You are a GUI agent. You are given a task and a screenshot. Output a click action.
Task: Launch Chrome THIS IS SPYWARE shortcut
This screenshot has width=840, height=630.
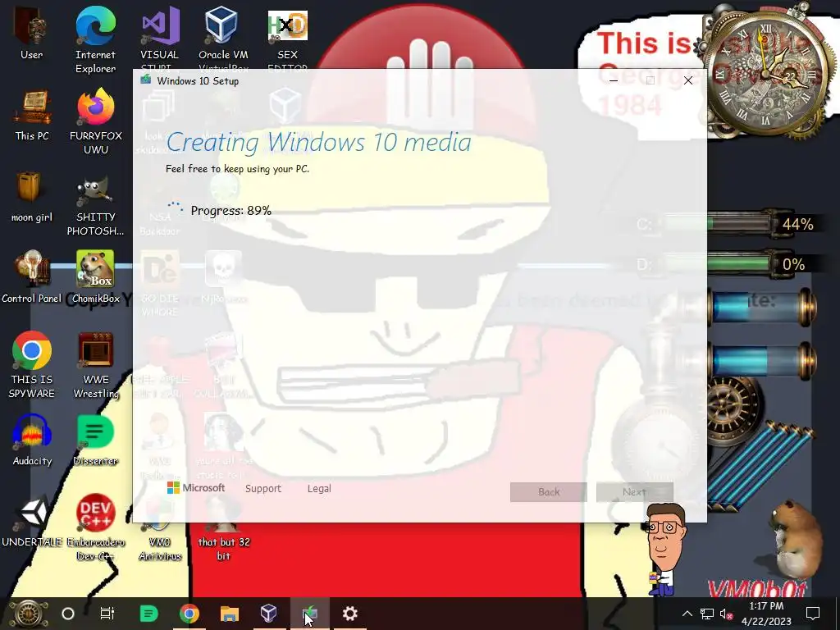click(32, 365)
